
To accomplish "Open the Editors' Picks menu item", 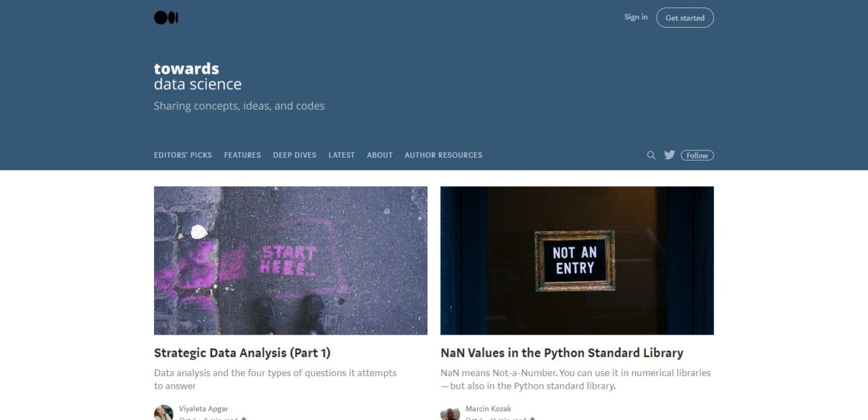I will tap(183, 155).
